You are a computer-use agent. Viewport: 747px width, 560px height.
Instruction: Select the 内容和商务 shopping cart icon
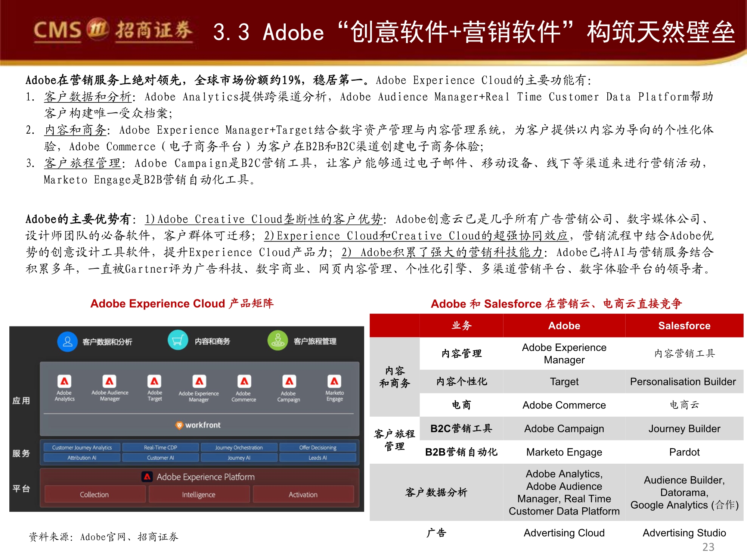(x=178, y=340)
